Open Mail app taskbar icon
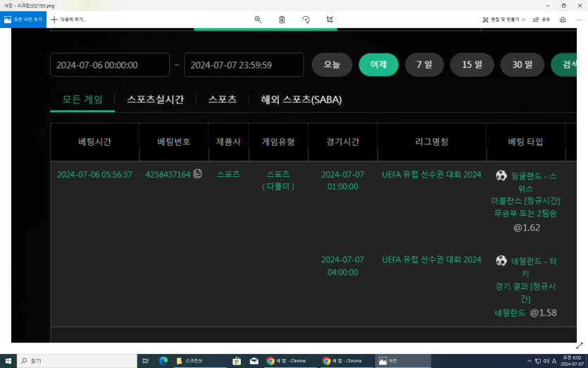The height and width of the screenshot is (368, 588). [254, 361]
